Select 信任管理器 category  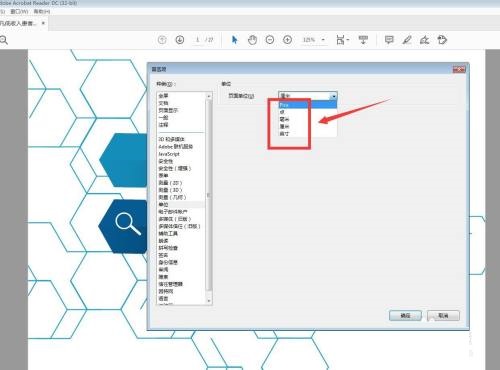pyautogui.click(x=171, y=284)
